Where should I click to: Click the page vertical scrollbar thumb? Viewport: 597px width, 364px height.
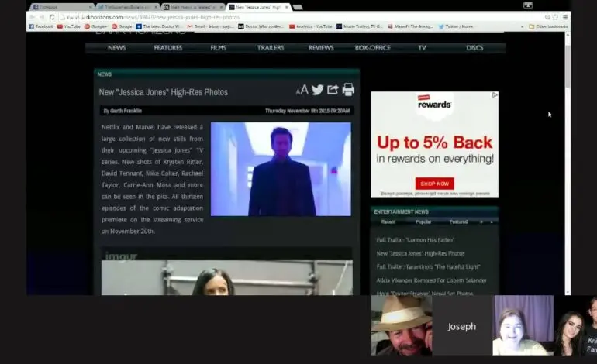click(568, 67)
